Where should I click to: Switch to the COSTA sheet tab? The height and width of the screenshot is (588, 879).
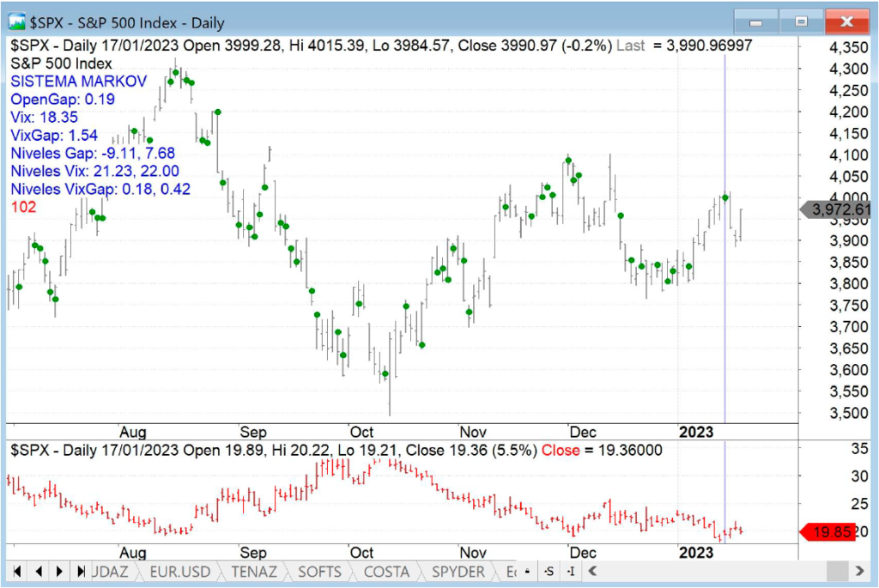[386, 572]
